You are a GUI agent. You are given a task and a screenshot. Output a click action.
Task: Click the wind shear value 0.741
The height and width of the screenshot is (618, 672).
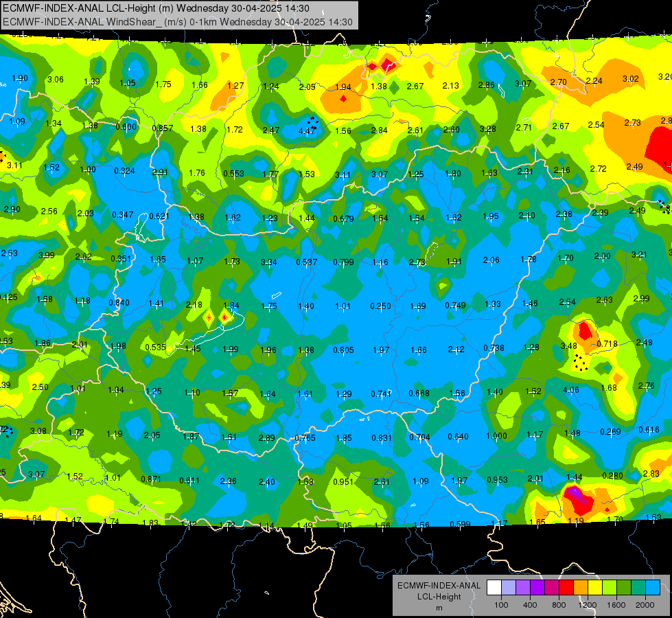381,393
